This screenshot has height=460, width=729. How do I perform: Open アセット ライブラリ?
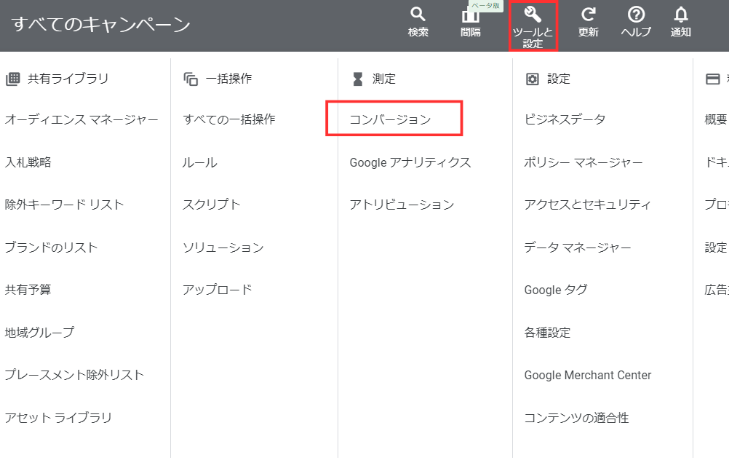(x=58, y=418)
